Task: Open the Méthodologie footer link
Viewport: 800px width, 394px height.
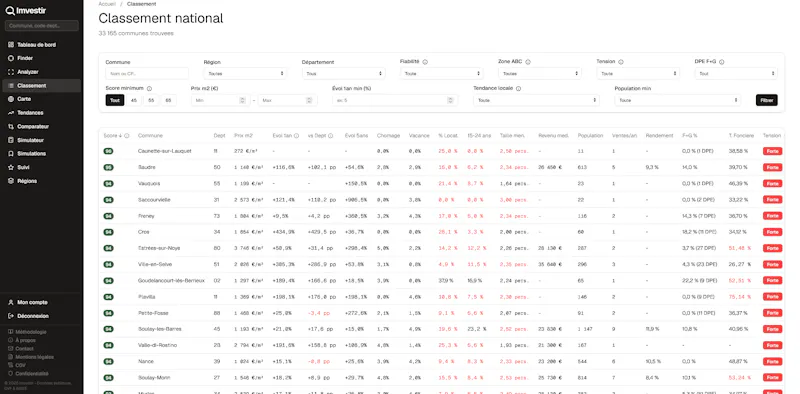Action: click(30, 332)
